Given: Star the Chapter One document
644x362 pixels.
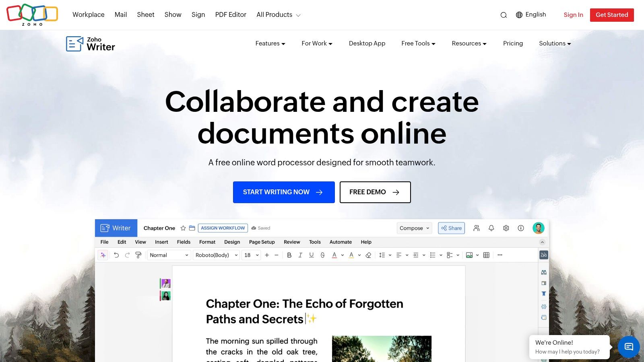Looking at the screenshot, I should 183,228.
